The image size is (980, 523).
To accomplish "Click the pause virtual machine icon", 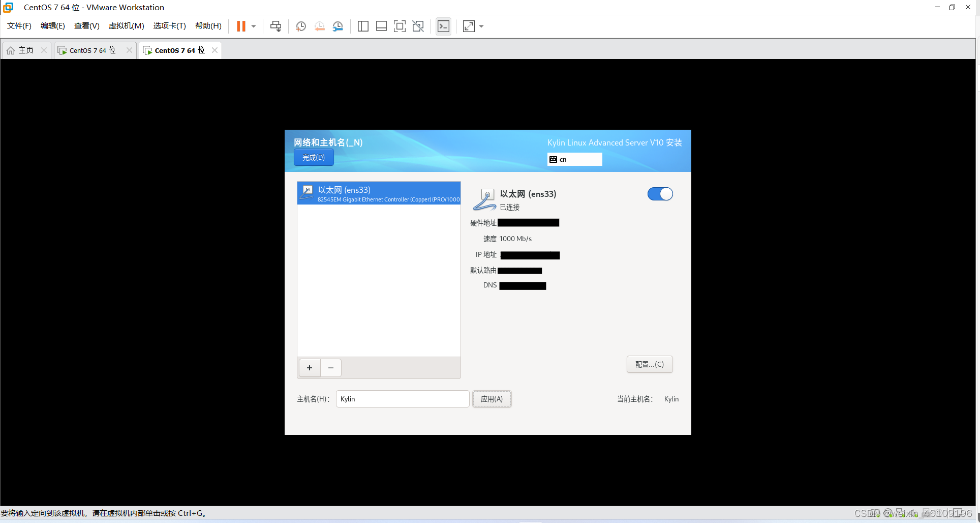I will [241, 26].
